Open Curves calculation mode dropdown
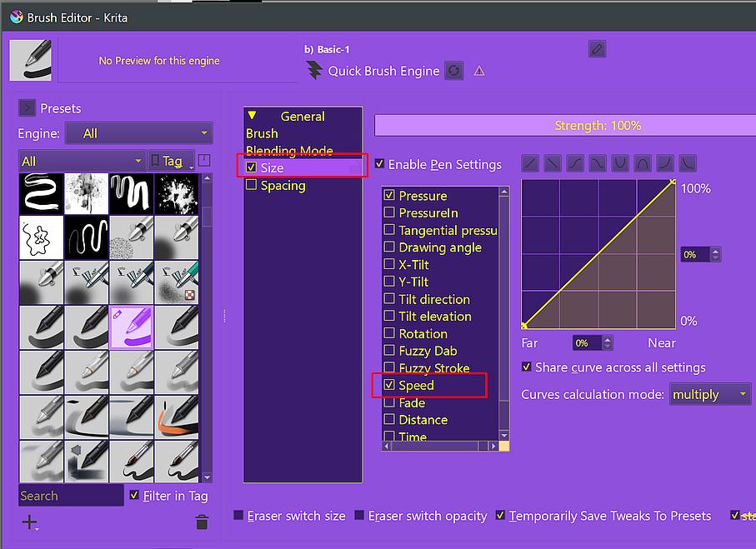756x549 pixels. pos(710,394)
